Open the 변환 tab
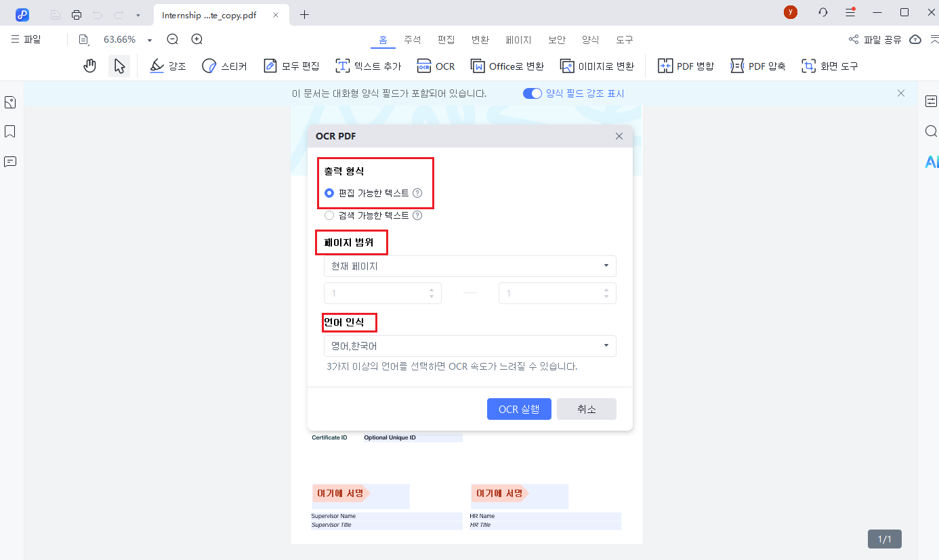Screen dimensions: 939x560 tap(480, 40)
